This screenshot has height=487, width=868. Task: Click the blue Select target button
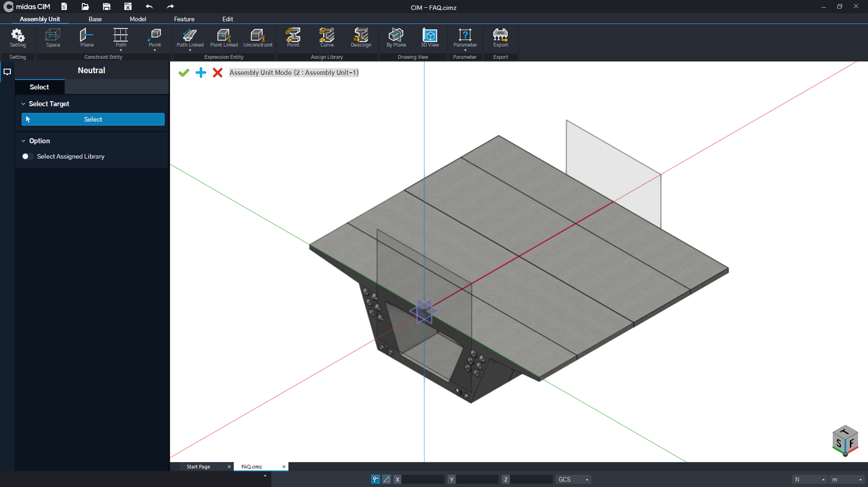point(93,119)
